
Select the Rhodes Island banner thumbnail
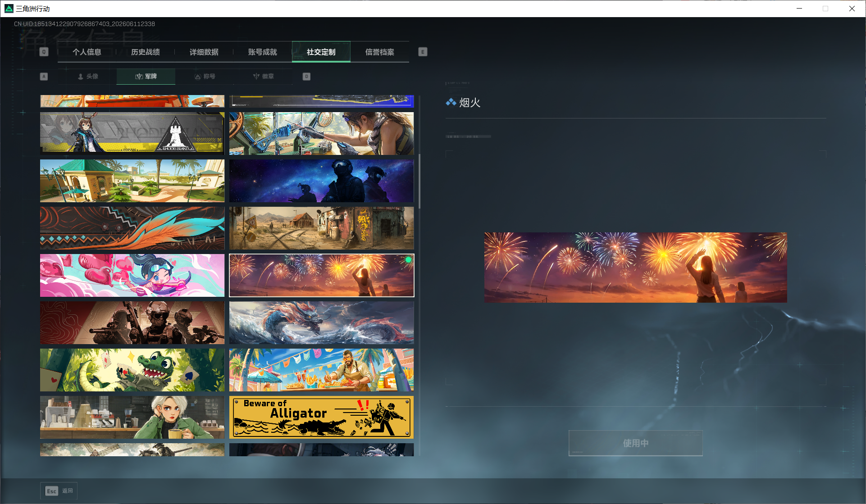132,133
